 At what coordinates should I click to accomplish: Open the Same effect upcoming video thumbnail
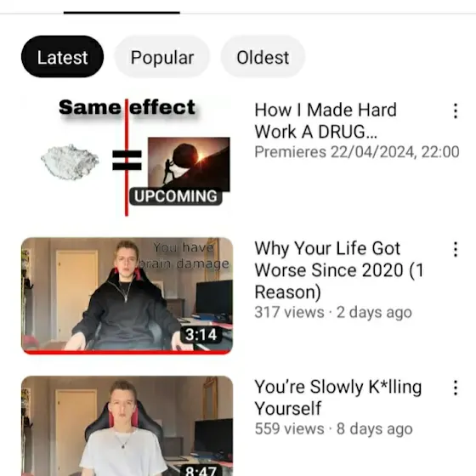pos(127,156)
